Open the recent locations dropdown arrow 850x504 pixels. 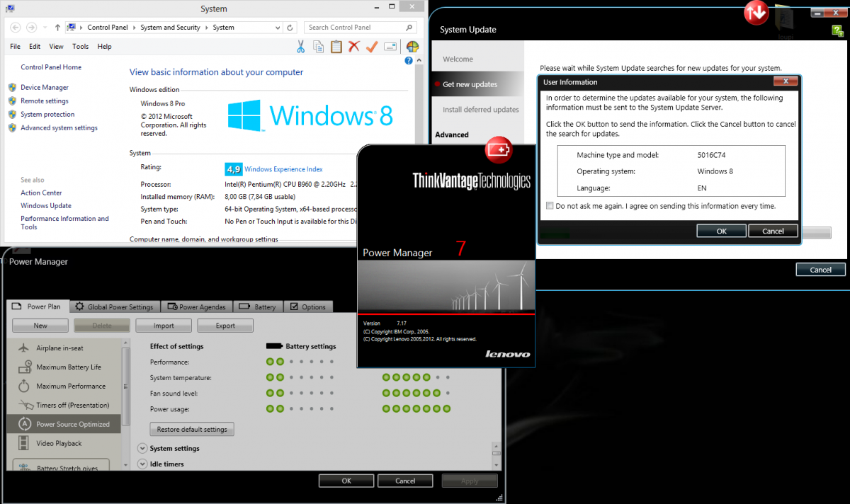pyautogui.click(x=45, y=28)
